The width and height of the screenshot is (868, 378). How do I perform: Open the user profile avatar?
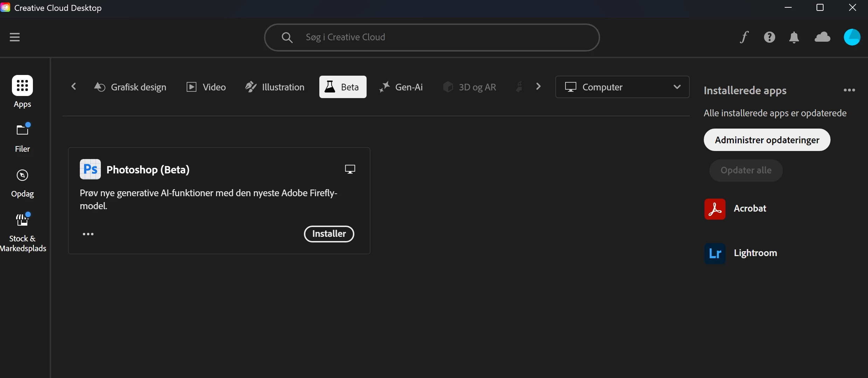[852, 37]
